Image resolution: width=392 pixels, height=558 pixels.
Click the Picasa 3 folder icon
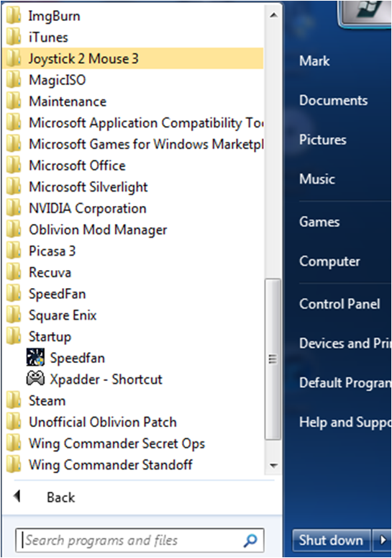(x=14, y=251)
